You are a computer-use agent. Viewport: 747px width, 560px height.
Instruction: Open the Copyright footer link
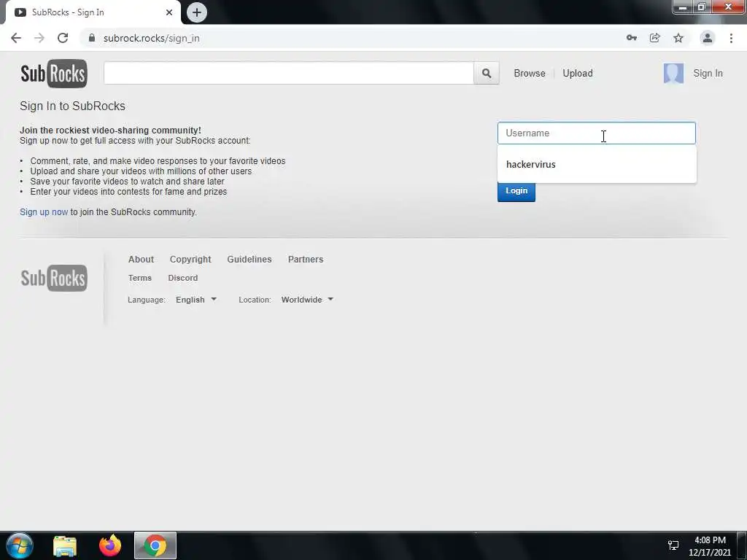[190, 259]
